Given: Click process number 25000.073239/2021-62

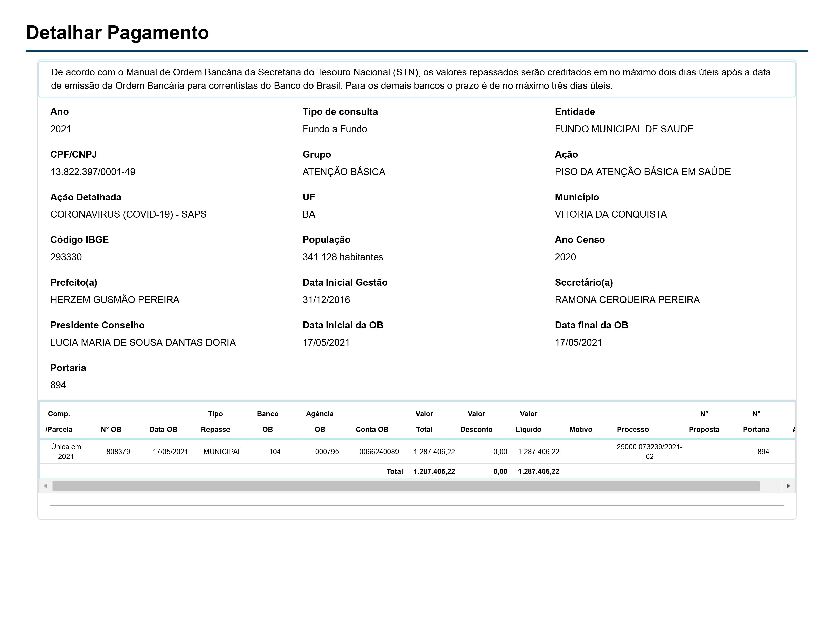Looking at the screenshot, I should tap(649, 451).
